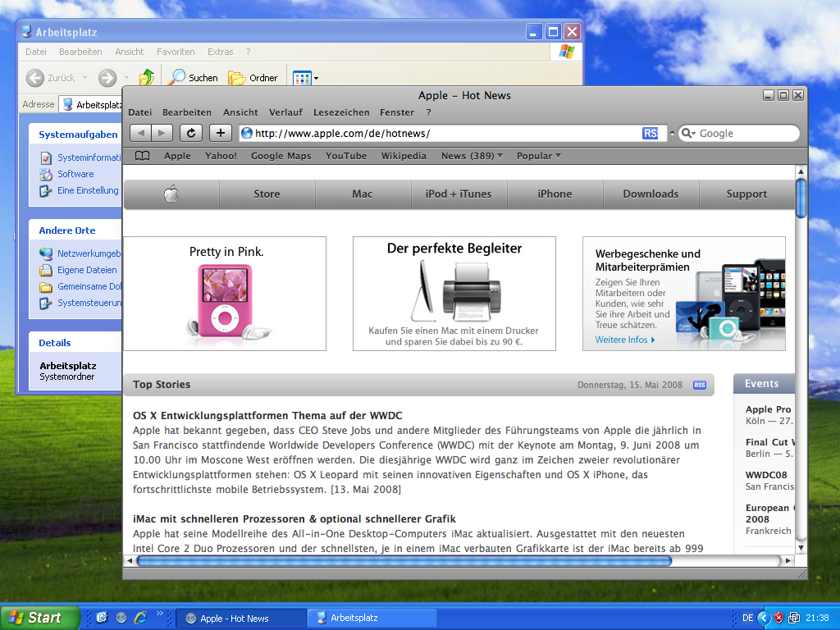Viewport: 840px width, 630px height.
Task: Open the Support tab on Apple site
Action: (746, 194)
